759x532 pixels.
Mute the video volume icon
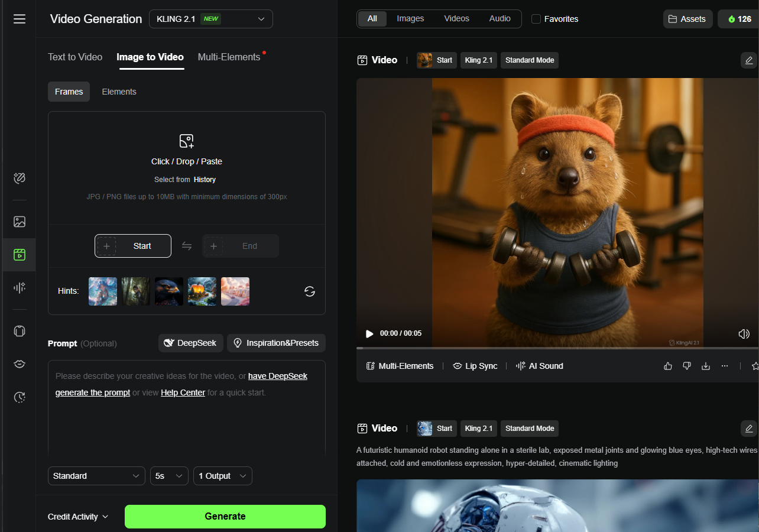(x=744, y=334)
